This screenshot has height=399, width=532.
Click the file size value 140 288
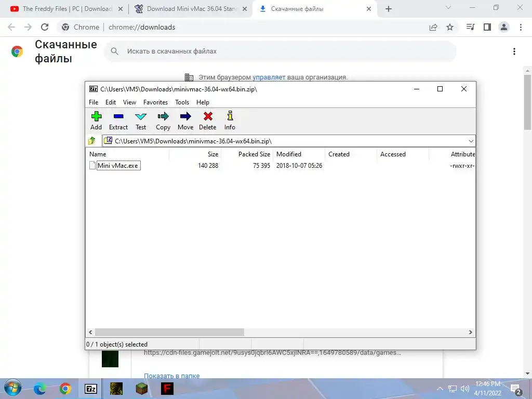pos(208,166)
